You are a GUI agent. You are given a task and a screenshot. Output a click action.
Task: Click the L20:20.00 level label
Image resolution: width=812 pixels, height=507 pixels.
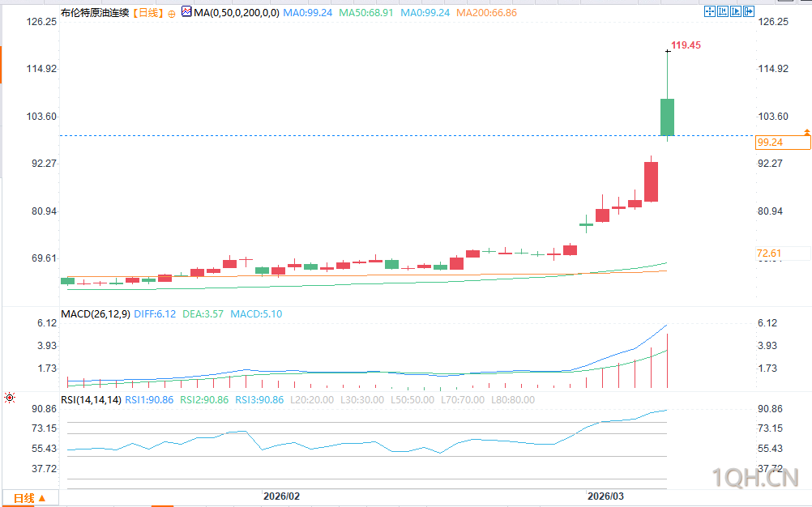[312, 400]
